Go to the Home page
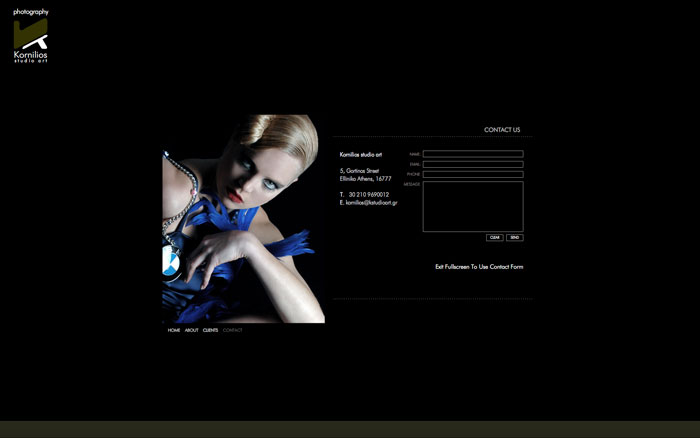The width and height of the screenshot is (700, 438). (x=174, y=330)
